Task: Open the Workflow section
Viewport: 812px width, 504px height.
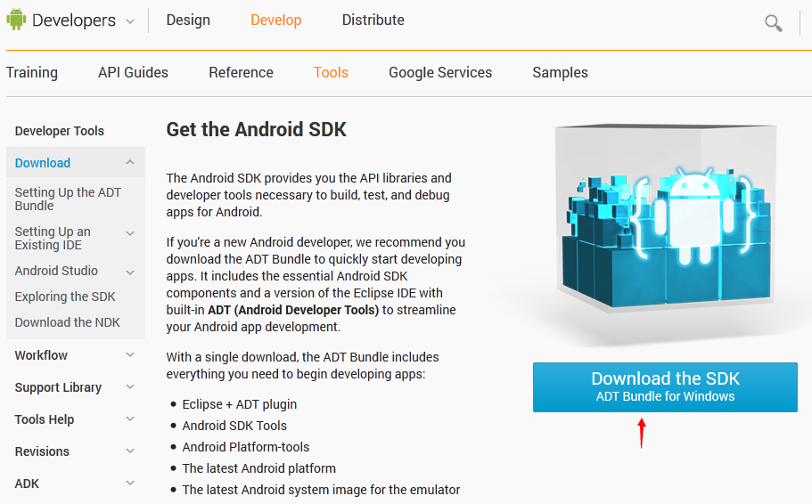Action: (x=41, y=355)
